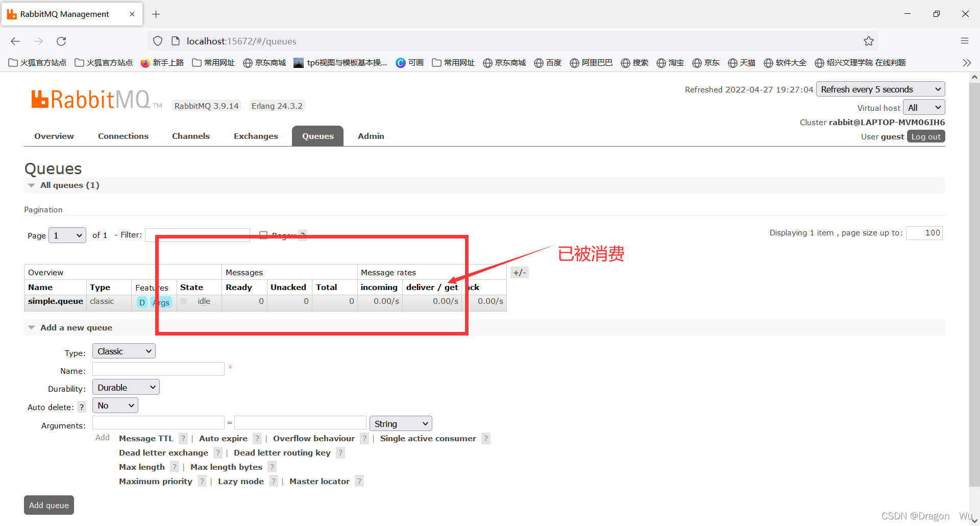This screenshot has width=980, height=526.
Task: Click the tracking protection shield icon
Action: click(157, 41)
